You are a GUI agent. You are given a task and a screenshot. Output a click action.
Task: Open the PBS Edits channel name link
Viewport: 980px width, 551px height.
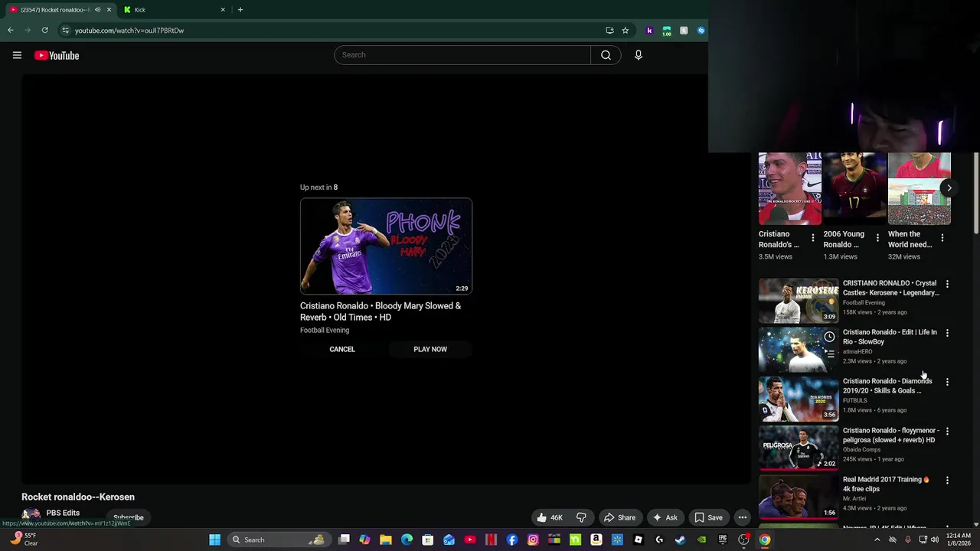tap(63, 513)
